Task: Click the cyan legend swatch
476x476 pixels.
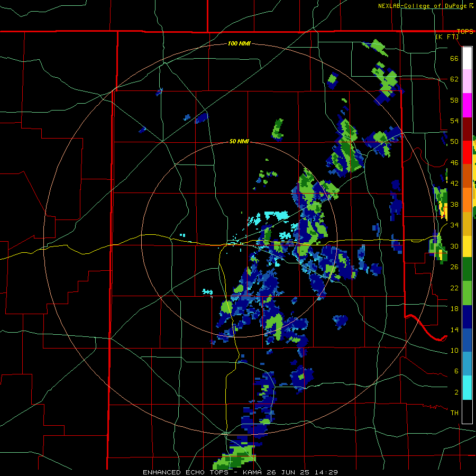Action: pyautogui.click(x=467, y=388)
